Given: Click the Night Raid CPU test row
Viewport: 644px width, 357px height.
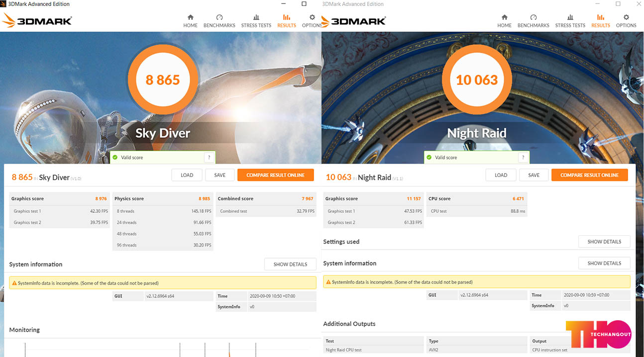Looking at the screenshot, I should coord(374,350).
